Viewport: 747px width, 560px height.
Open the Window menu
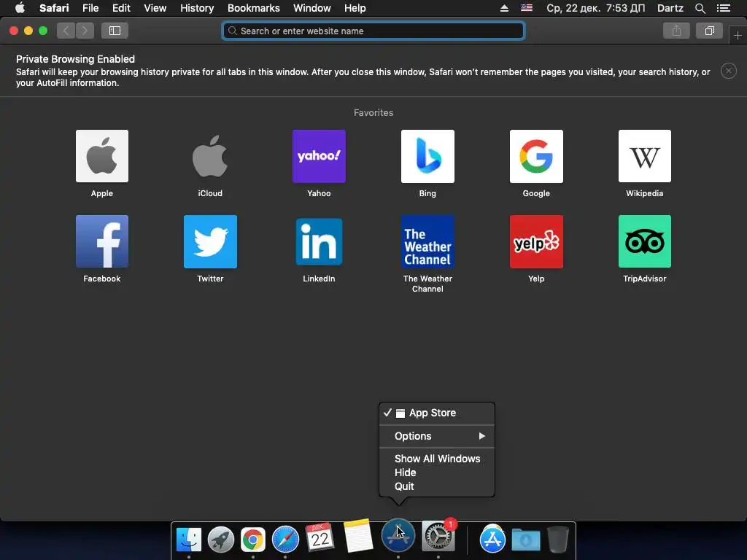click(x=312, y=8)
